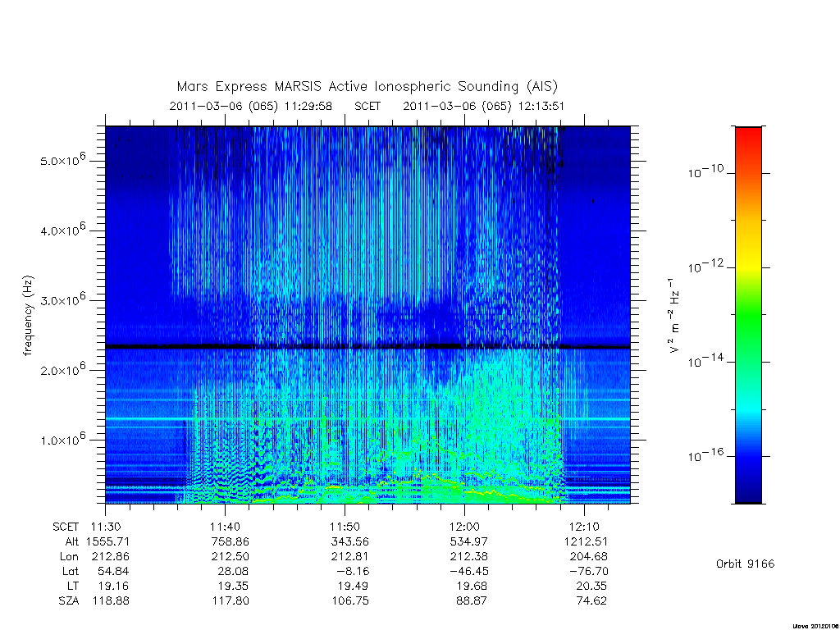Select altitude value 1555.71
Image resolution: width=840 pixels, height=630 pixels.
(x=107, y=541)
